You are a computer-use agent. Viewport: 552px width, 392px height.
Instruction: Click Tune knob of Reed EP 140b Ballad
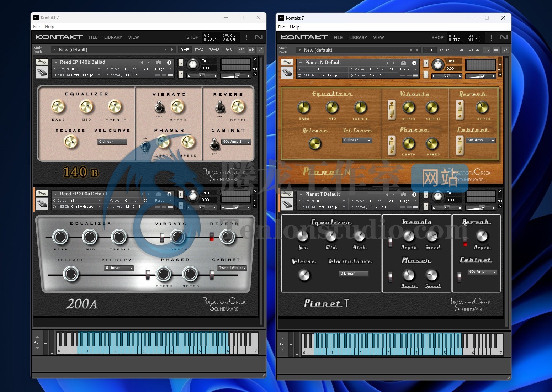click(x=193, y=64)
